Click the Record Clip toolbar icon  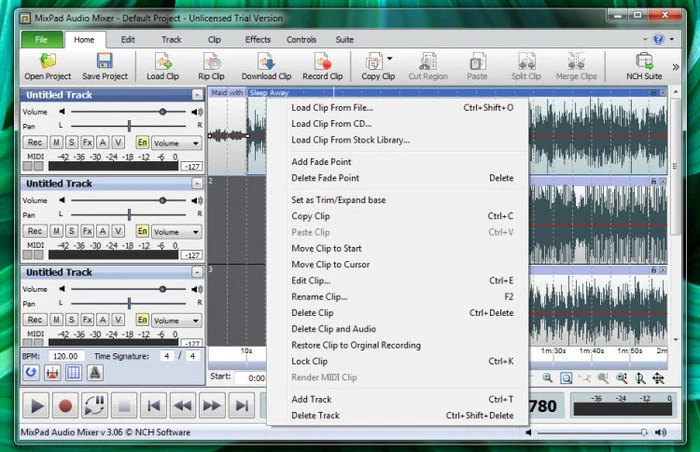(x=321, y=62)
